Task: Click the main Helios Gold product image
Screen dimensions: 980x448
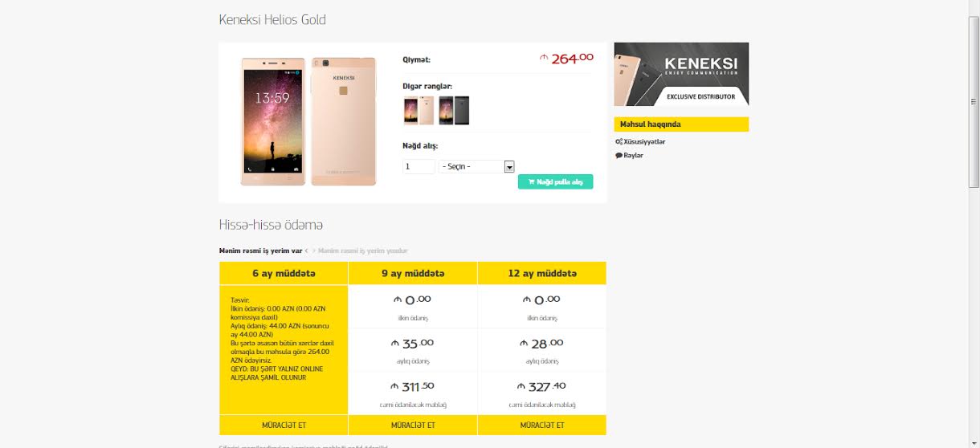Action: point(308,121)
